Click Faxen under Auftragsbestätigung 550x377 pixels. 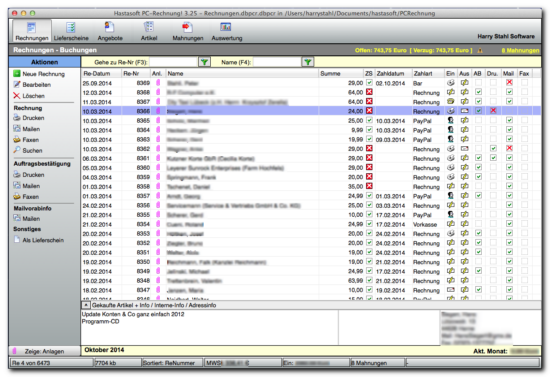(x=26, y=196)
